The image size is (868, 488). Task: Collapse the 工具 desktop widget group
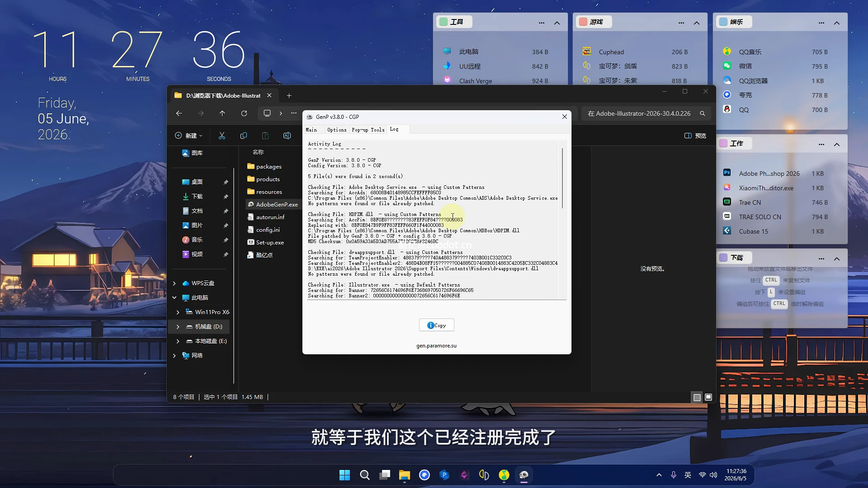(557, 23)
